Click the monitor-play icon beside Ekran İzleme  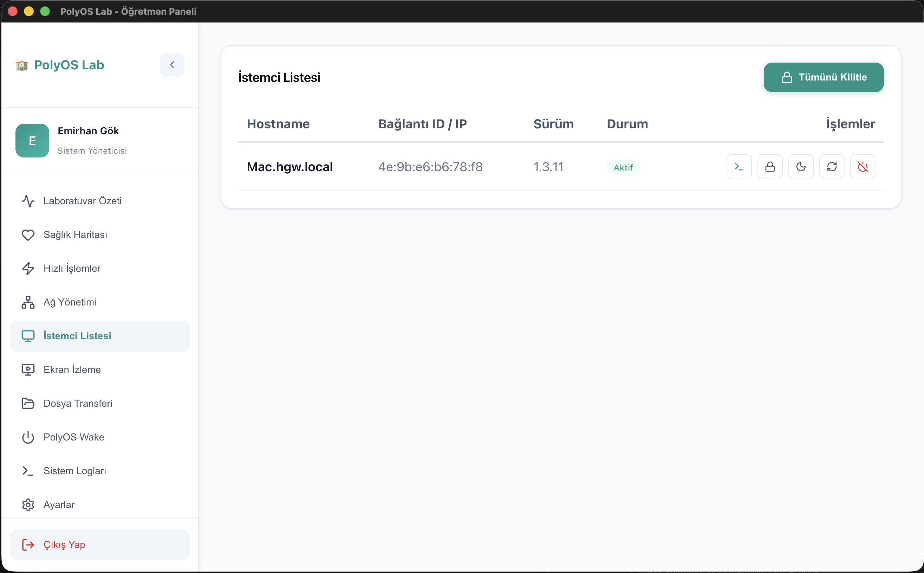(x=28, y=369)
